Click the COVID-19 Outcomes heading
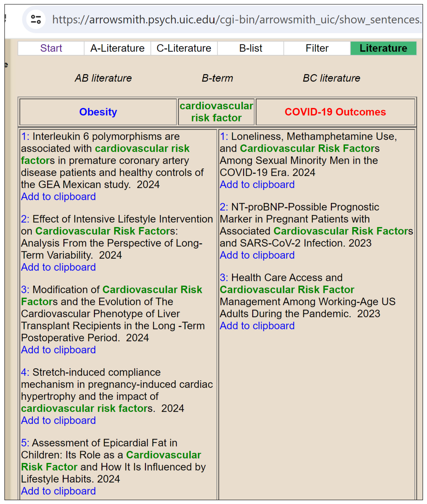Viewport: 427px width, 504px height. [x=335, y=112]
